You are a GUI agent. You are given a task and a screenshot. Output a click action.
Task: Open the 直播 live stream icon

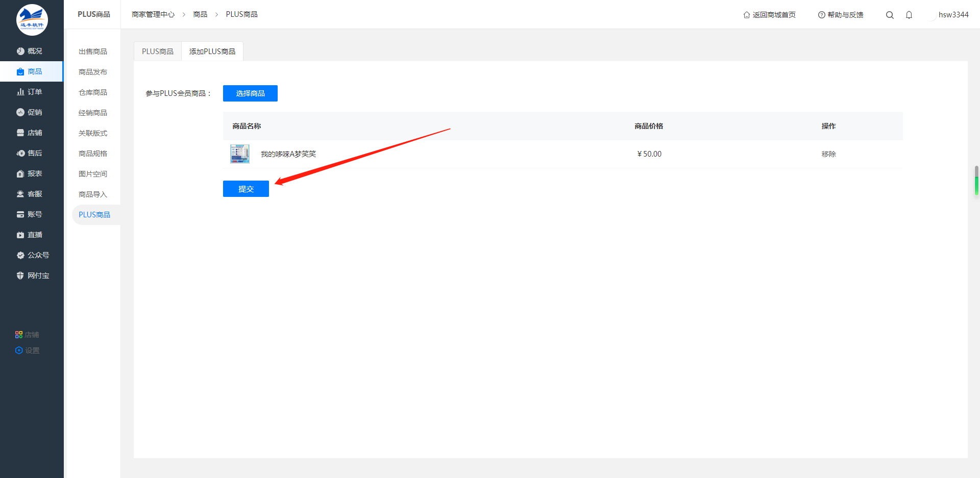[x=20, y=235]
